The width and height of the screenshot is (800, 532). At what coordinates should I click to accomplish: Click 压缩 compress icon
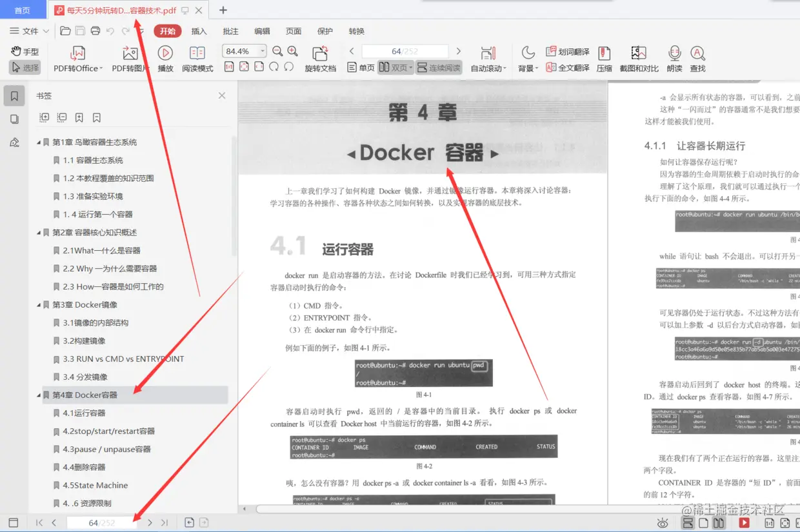point(604,59)
